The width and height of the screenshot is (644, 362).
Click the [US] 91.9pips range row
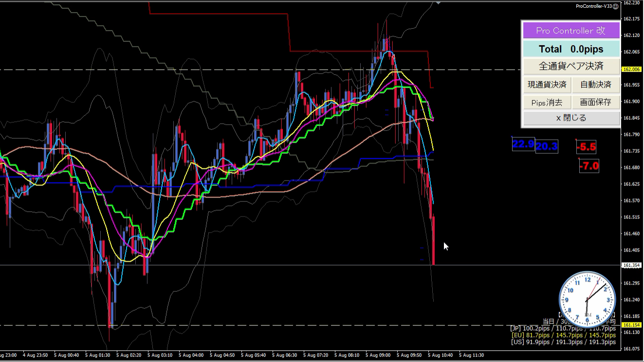click(563, 342)
